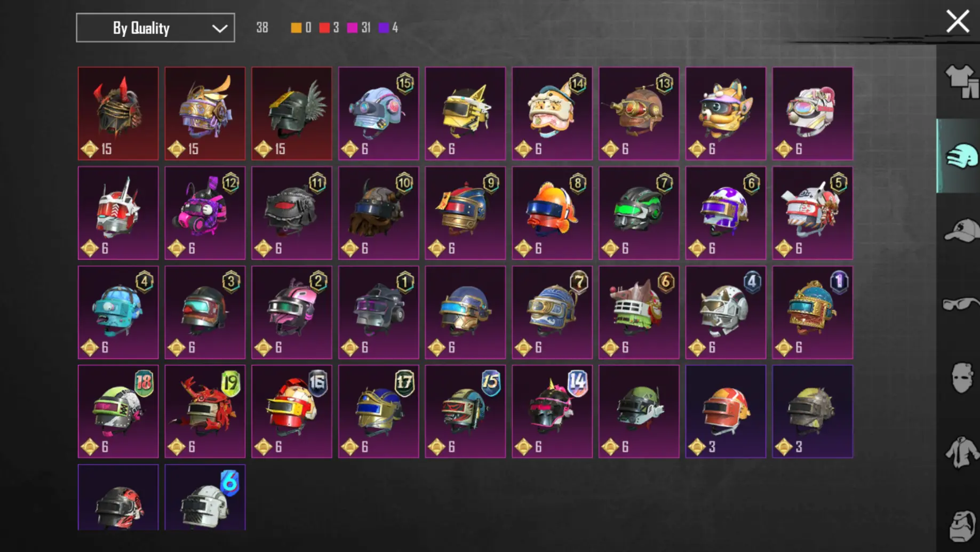This screenshot has height=552, width=980.
Task: Open the backpack category icon at bottom
Action: 963,526
